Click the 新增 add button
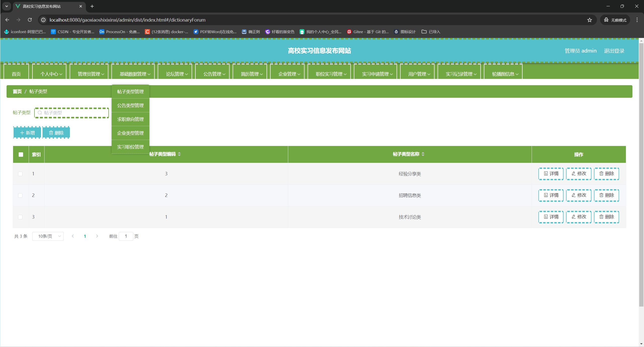Screen dimensions: 644x347 click(27, 133)
